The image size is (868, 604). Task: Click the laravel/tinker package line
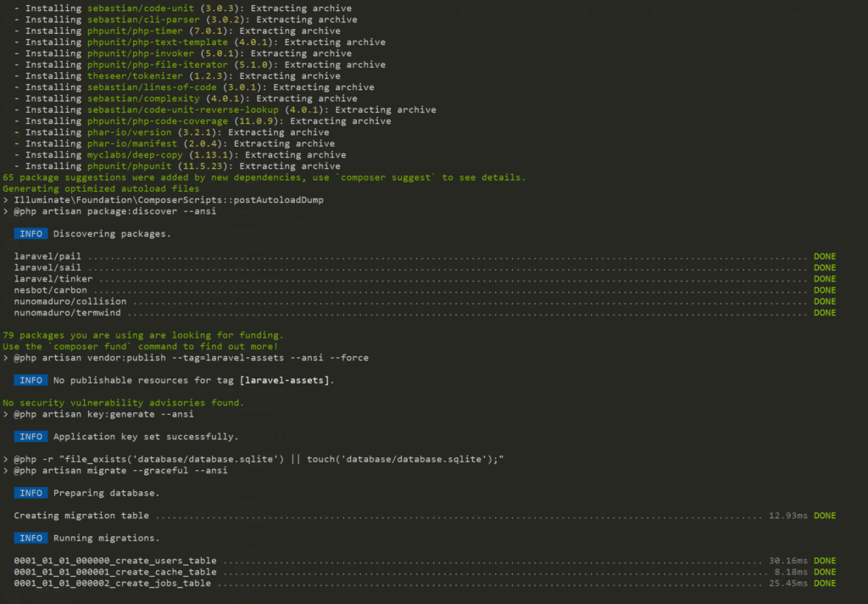[x=53, y=279]
